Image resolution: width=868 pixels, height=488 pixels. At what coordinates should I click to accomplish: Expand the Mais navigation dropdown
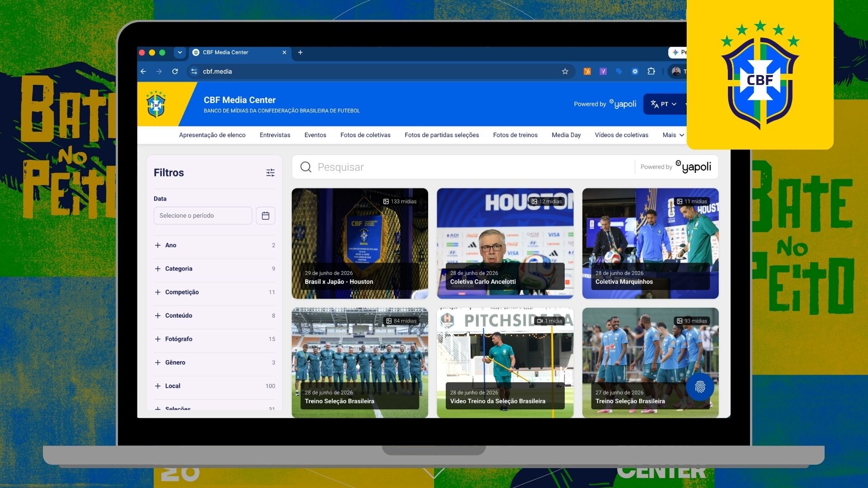coord(673,135)
